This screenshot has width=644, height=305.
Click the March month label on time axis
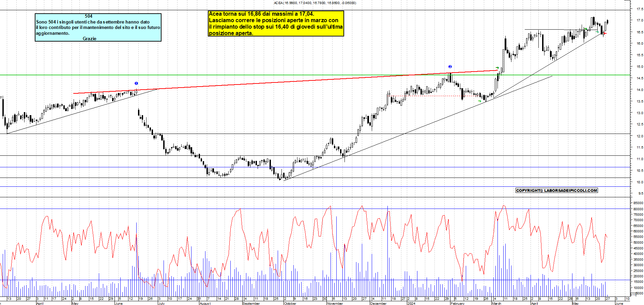(496, 303)
